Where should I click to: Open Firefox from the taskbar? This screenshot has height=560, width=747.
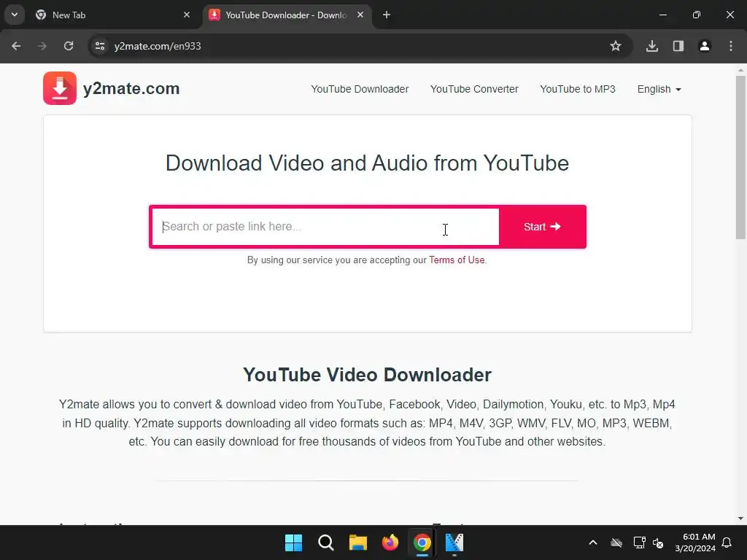click(390, 542)
